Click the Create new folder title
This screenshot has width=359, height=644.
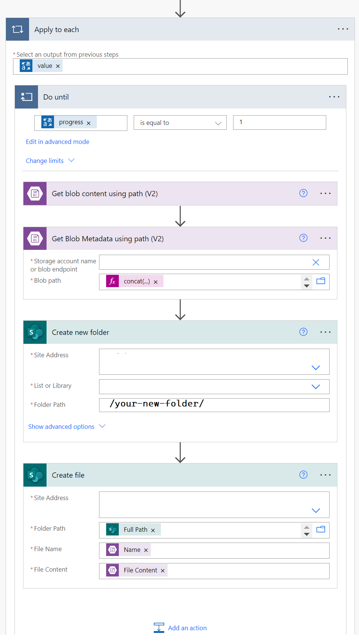(80, 332)
